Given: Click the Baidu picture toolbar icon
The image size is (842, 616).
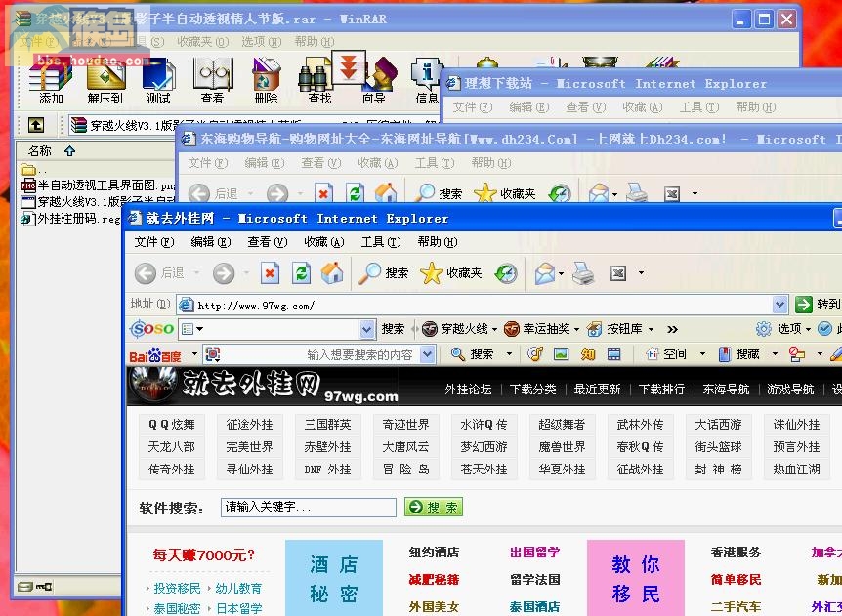Looking at the screenshot, I should pos(561,354).
